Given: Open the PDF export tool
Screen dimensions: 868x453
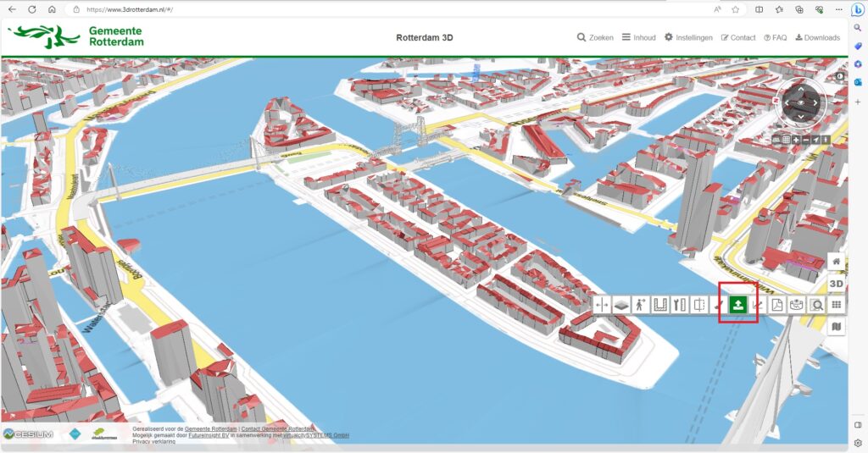Looking at the screenshot, I should [777, 305].
